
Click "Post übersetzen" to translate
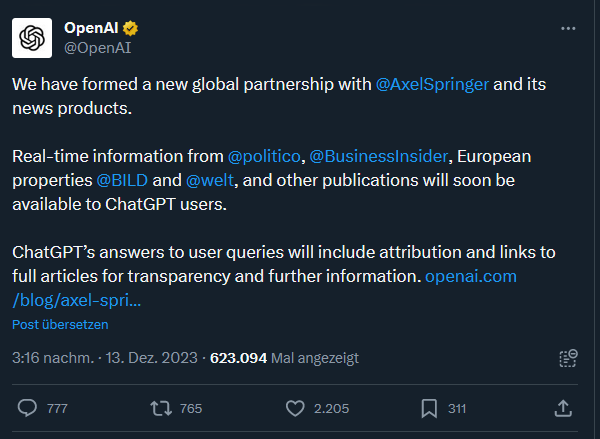60,324
